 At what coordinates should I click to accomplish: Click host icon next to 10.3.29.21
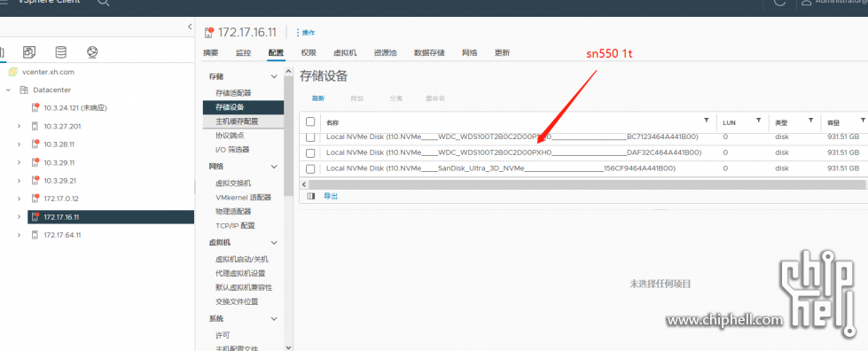35,181
